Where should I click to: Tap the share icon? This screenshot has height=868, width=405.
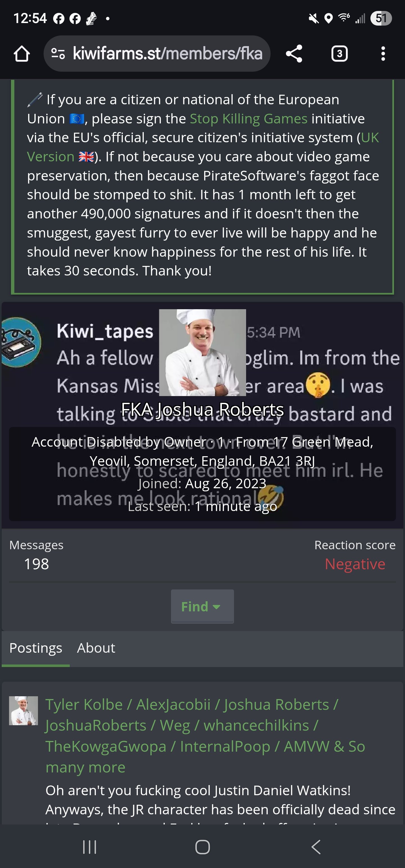click(294, 54)
